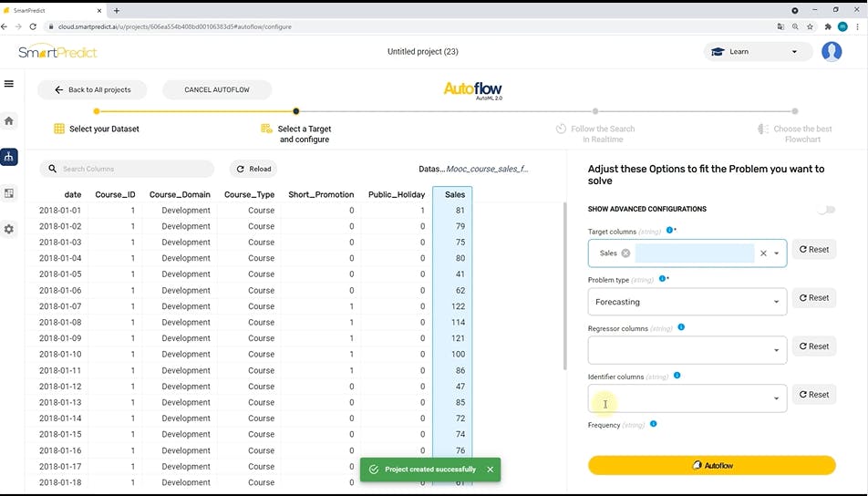Select the Public_Holiday column header

point(397,194)
